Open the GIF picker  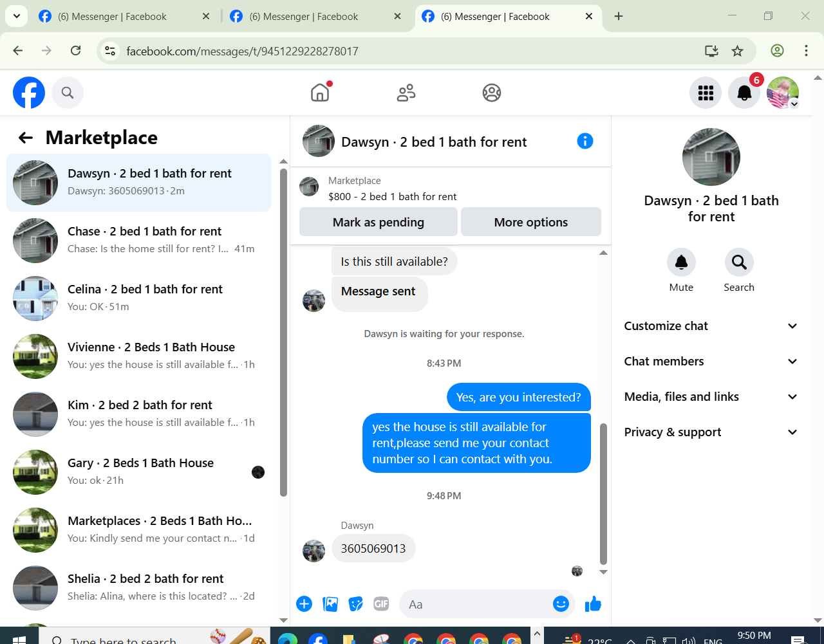click(x=381, y=603)
